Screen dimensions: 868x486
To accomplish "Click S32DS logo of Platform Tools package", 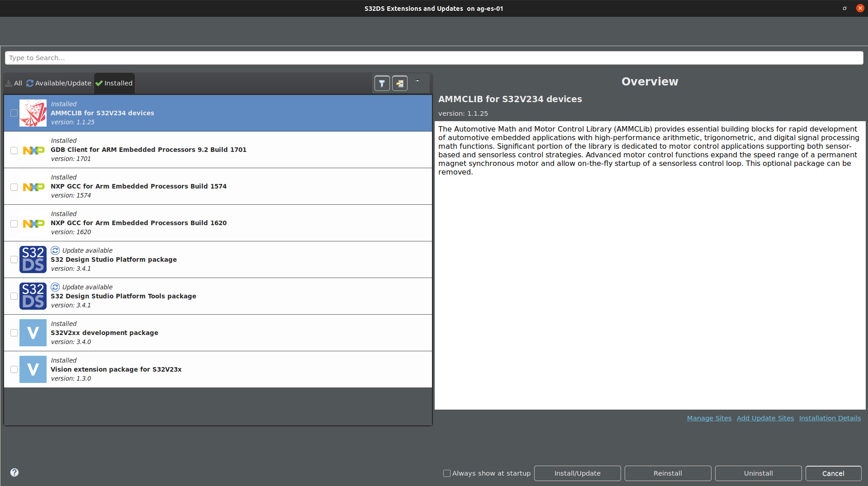I will coord(33,296).
